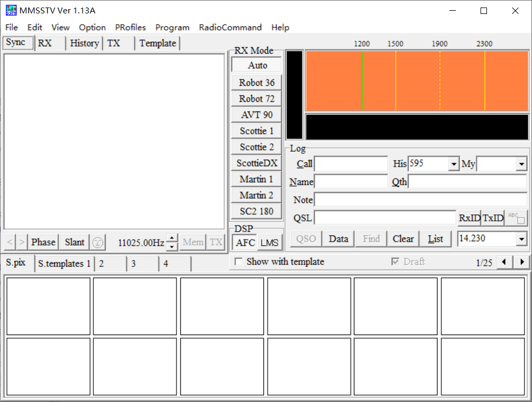Viewport: 532px width, 402px height.
Task: Open the File menu
Action: tap(12, 27)
